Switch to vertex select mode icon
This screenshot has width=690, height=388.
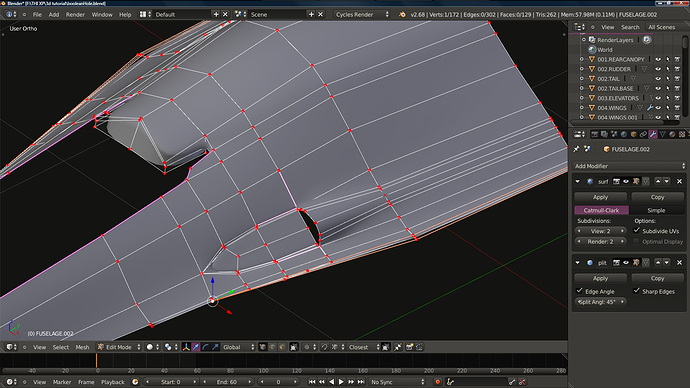tap(263, 347)
